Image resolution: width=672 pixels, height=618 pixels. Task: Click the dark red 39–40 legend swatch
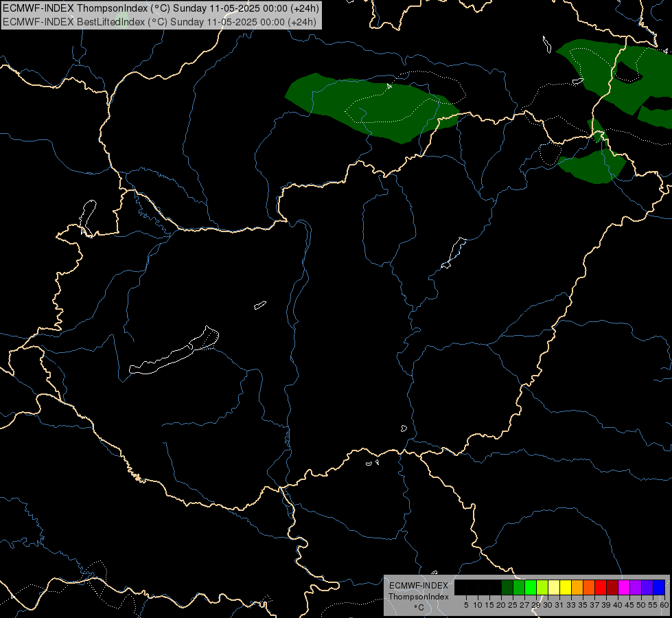(x=612, y=587)
